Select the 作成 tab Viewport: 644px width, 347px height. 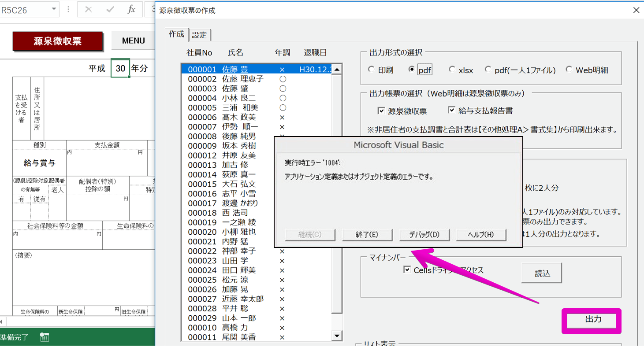(176, 34)
